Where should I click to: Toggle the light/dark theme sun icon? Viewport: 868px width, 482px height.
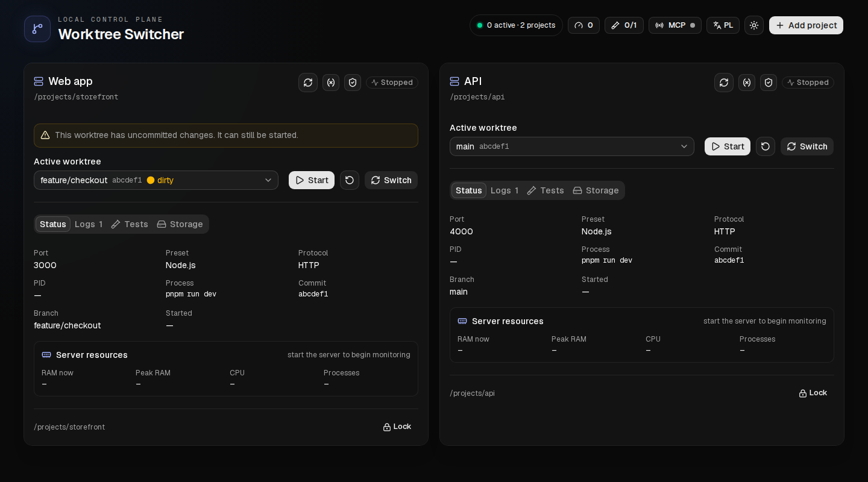pos(754,25)
